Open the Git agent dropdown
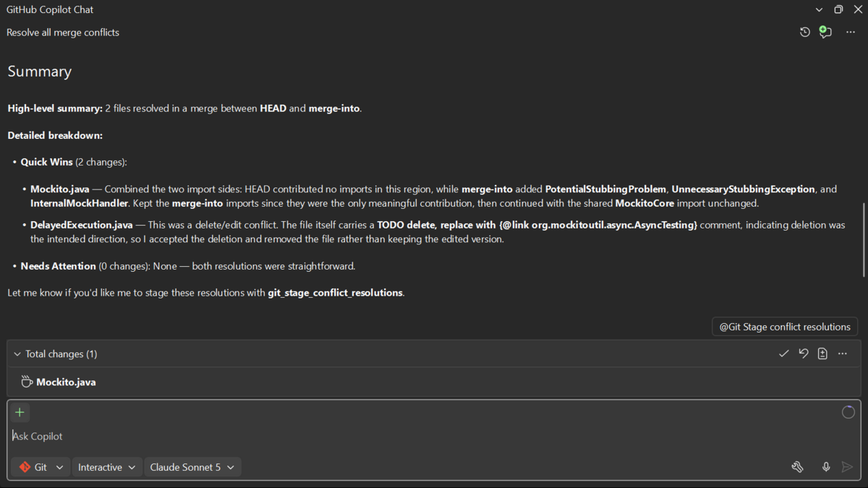 pyautogui.click(x=41, y=467)
